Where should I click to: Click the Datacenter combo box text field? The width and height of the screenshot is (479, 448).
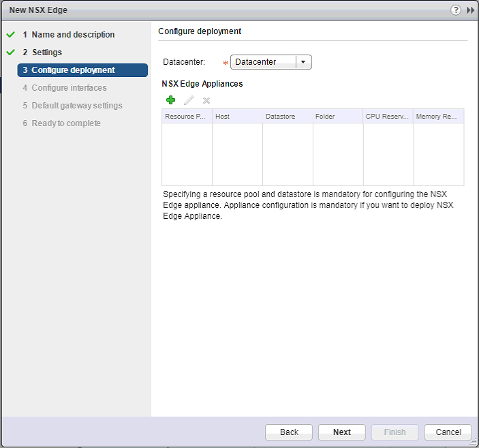pos(263,62)
